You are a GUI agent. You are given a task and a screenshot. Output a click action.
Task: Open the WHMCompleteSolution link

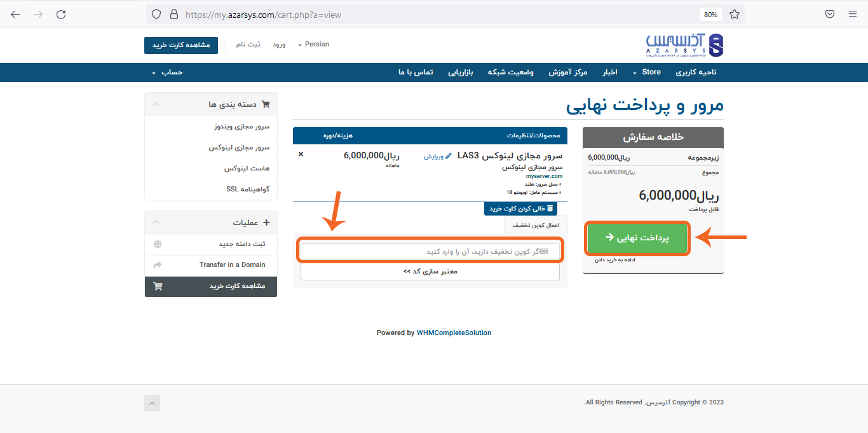click(x=454, y=333)
